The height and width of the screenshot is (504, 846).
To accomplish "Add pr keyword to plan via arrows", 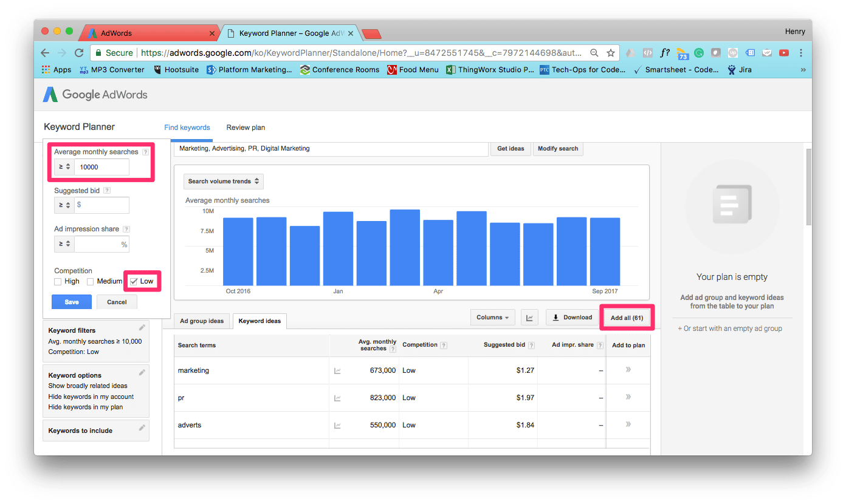I will (x=628, y=397).
